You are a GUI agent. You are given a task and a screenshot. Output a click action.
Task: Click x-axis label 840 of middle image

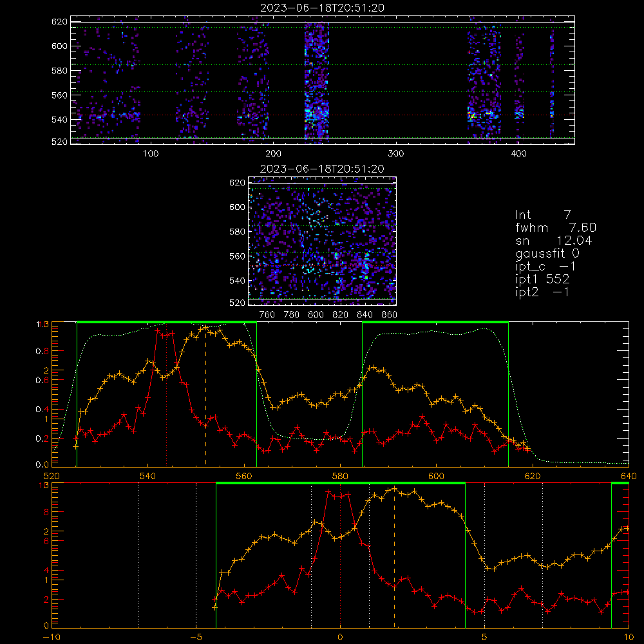pos(365,315)
